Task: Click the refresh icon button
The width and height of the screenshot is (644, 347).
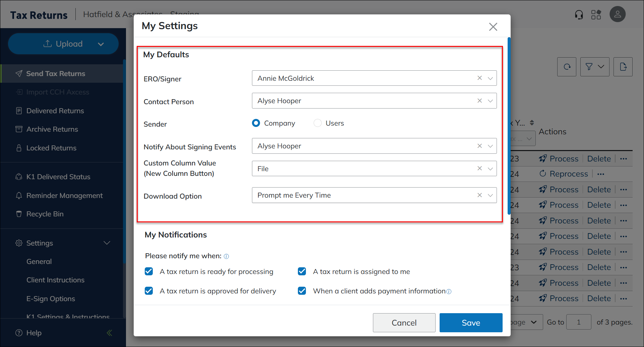Action: point(567,67)
